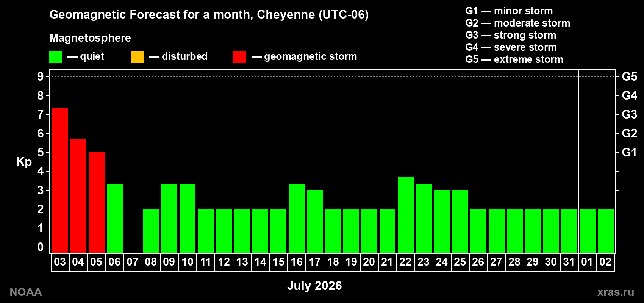Select the green bar for July 16

[297, 218]
